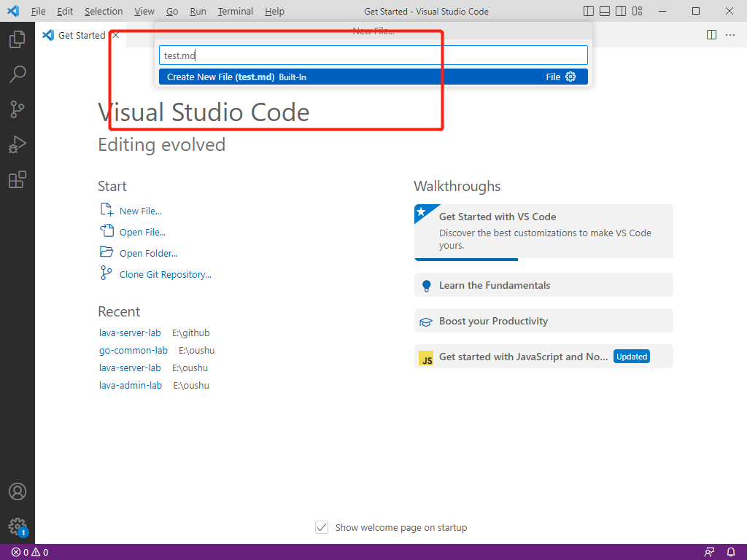Open the Edit menu
Screen dimensions: 747x560
tap(65, 11)
